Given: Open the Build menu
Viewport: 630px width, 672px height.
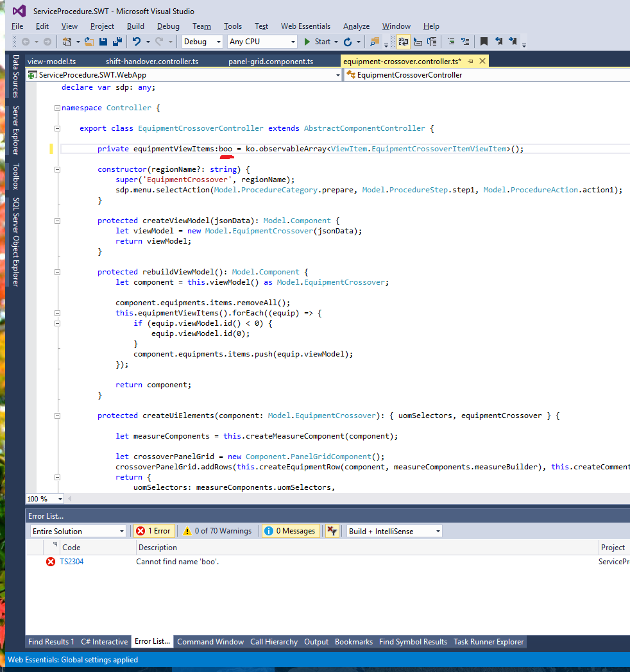Looking at the screenshot, I should coord(135,26).
